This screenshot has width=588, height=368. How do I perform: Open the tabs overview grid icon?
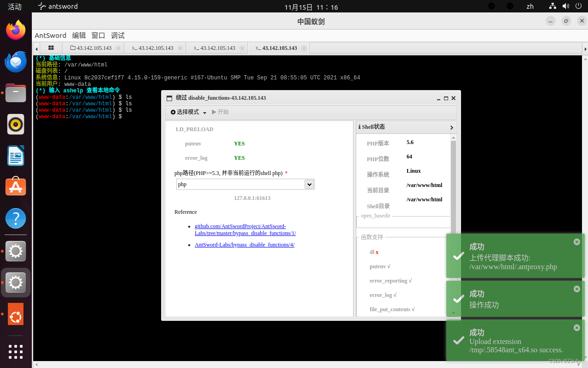click(51, 48)
